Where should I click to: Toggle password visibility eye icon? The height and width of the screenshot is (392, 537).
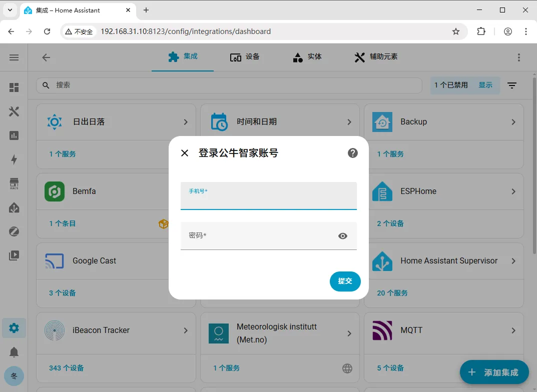[343, 236]
